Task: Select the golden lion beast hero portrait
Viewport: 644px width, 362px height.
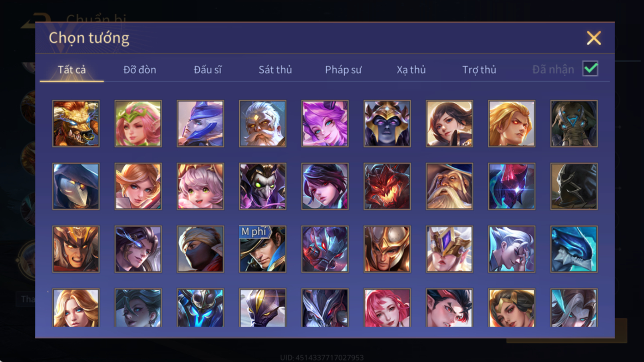Action: pos(76,123)
